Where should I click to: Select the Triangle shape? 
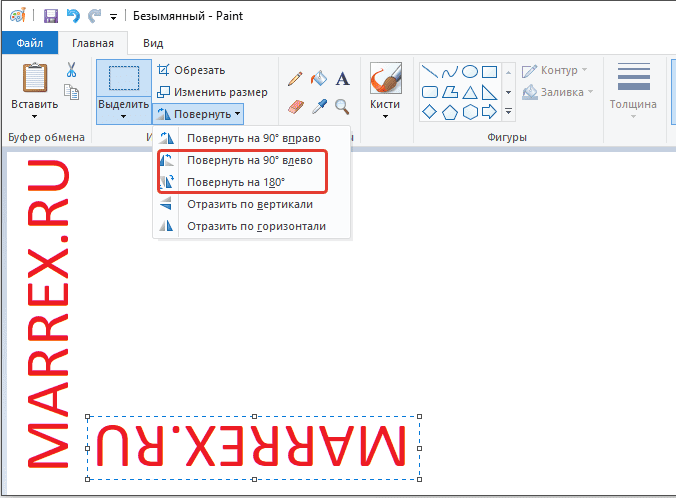pyautogui.click(x=470, y=92)
